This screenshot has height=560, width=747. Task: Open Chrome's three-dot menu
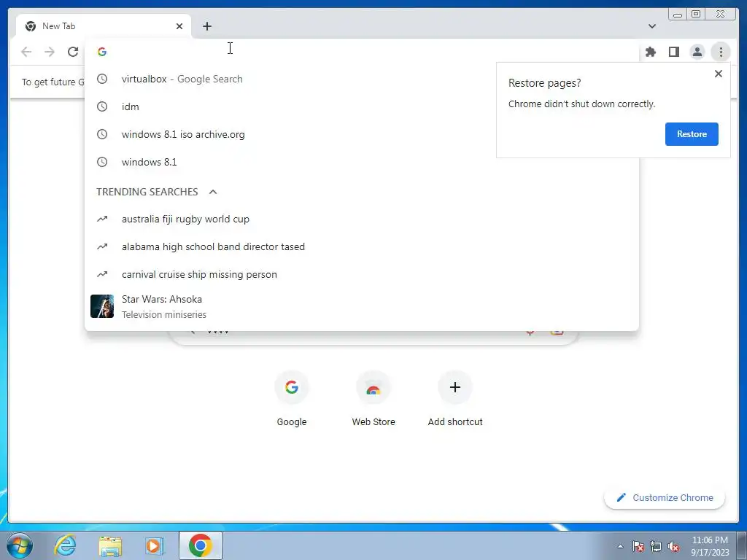721,52
